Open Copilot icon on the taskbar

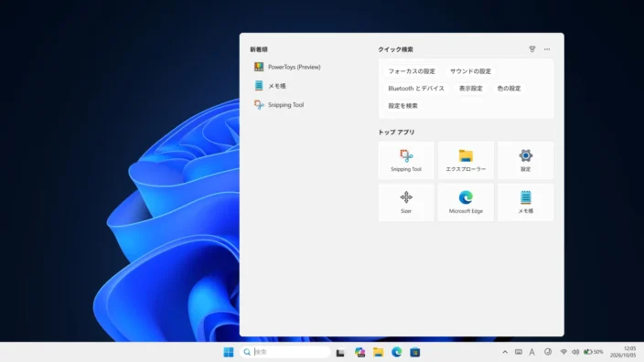coord(360,352)
